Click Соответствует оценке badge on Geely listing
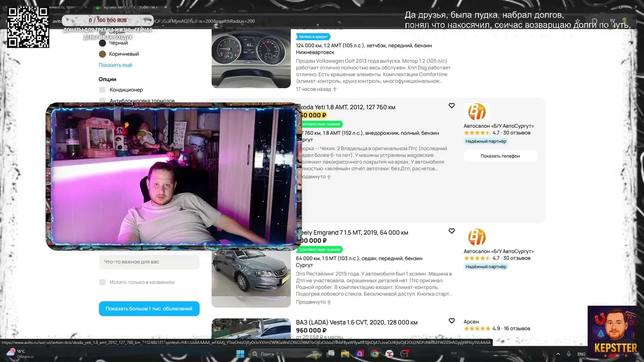Image resolution: width=644 pixels, height=362 pixels. pyautogui.click(x=319, y=249)
